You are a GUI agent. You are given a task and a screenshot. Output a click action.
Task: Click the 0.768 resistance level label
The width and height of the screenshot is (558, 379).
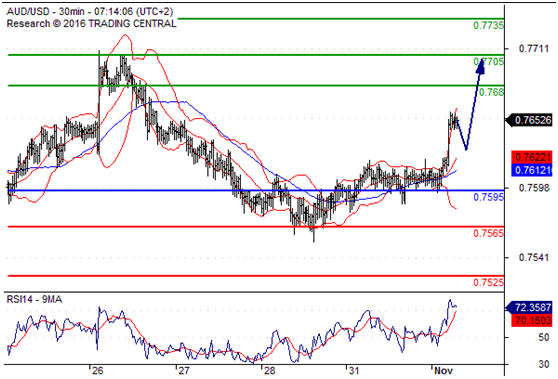(x=491, y=92)
